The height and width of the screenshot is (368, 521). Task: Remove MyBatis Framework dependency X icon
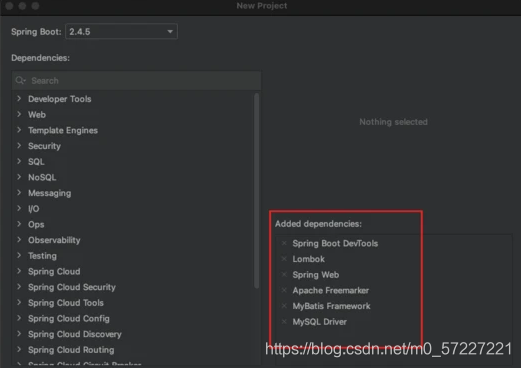[x=284, y=306]
